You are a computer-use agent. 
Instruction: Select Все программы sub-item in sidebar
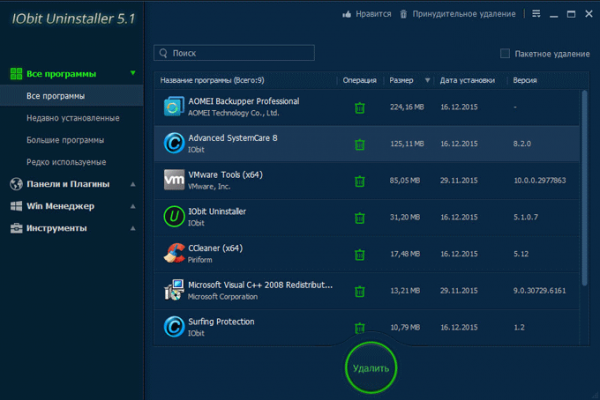pos(72,96)
